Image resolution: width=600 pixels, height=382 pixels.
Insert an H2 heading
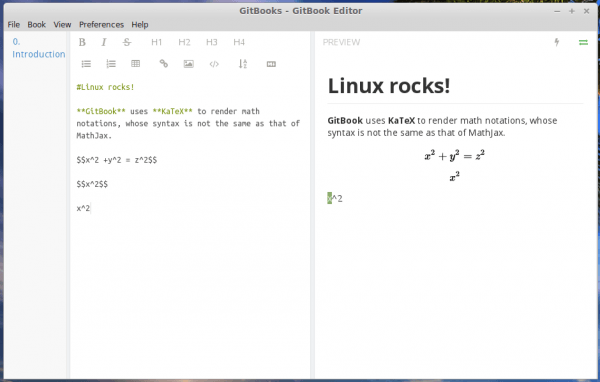tap(184, 42)
